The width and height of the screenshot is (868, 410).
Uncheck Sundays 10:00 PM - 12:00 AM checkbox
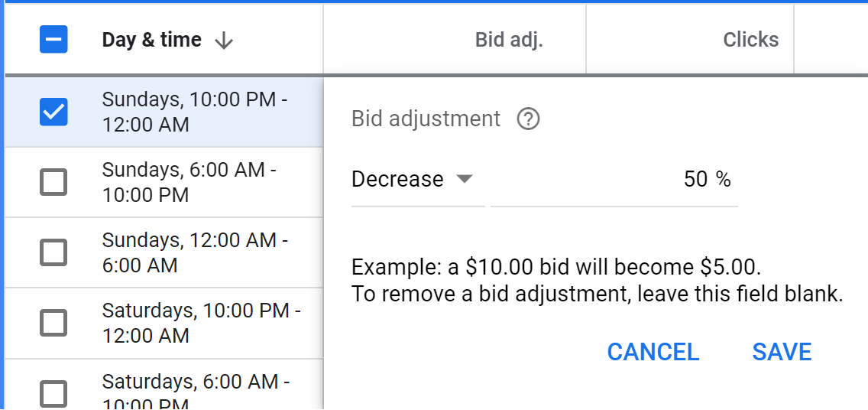(53, 112)
